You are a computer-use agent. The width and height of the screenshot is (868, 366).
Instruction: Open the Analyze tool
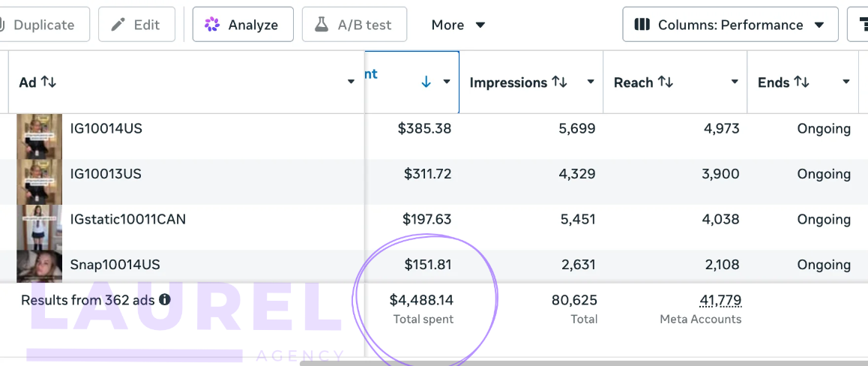click(x=243, y=24)
